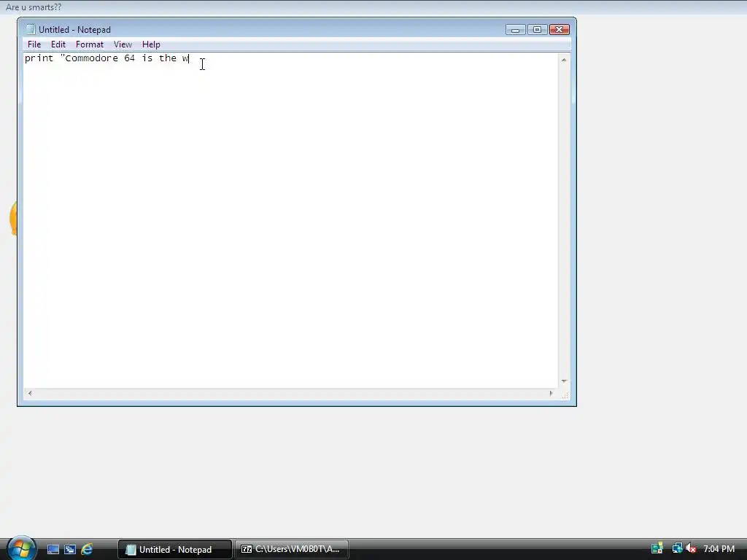Click the vertical scrollbar down arrow
747x560 pixels.
(x=564, y=381)
